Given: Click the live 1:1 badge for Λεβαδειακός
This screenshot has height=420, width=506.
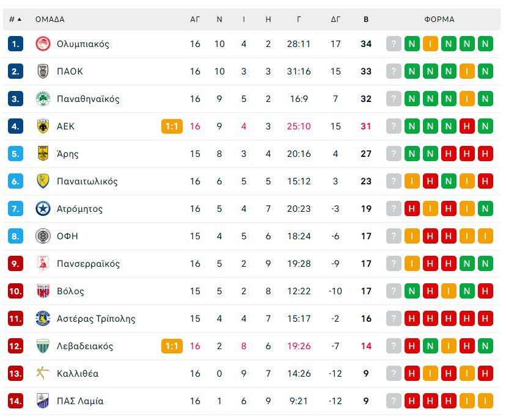Looking at the screenshot, I should click(172, 346).
